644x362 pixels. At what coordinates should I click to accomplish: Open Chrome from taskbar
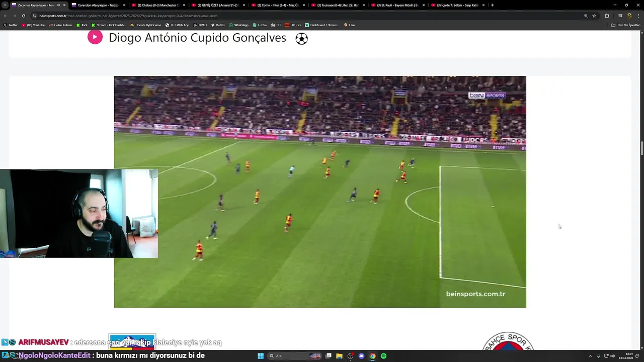[372, 356]
